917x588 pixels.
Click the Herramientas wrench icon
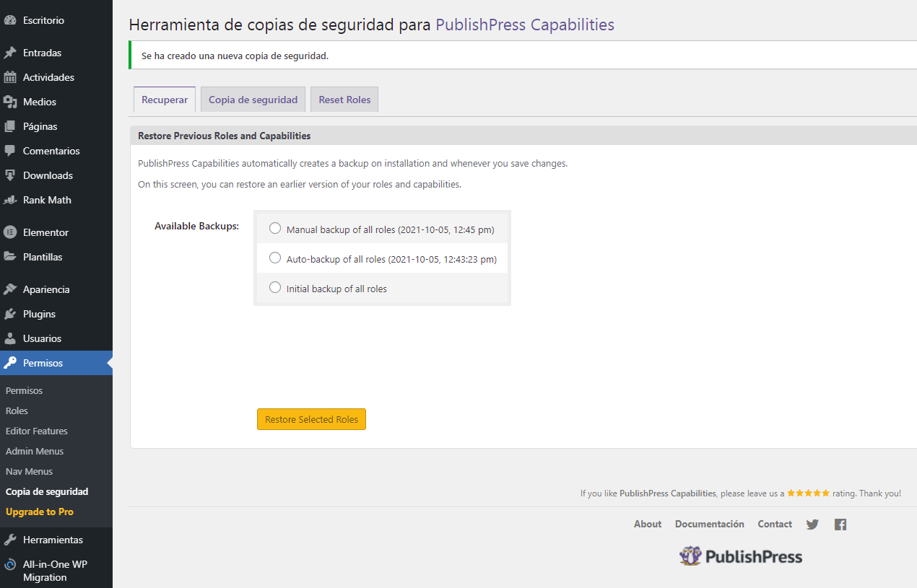[10, 540]
